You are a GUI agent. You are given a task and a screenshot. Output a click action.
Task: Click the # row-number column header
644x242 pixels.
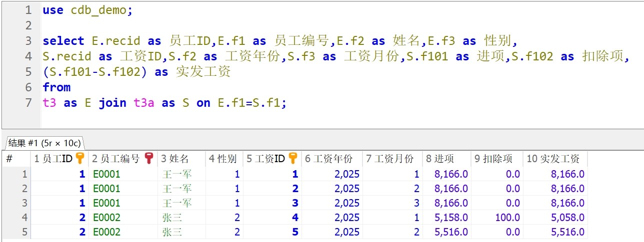[x=9, y=159]
